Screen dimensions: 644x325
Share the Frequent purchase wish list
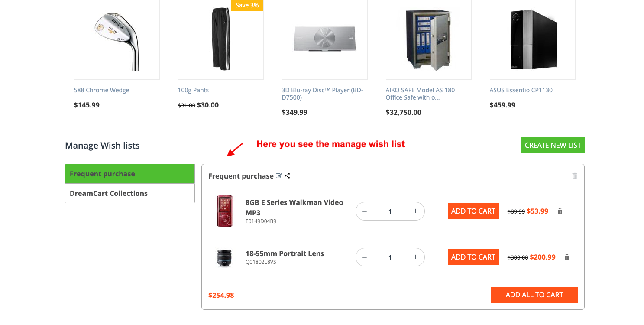288,176
